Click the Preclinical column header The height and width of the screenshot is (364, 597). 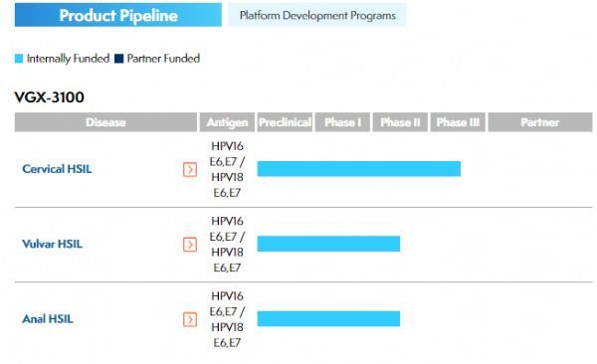click(x=285, y=122)
